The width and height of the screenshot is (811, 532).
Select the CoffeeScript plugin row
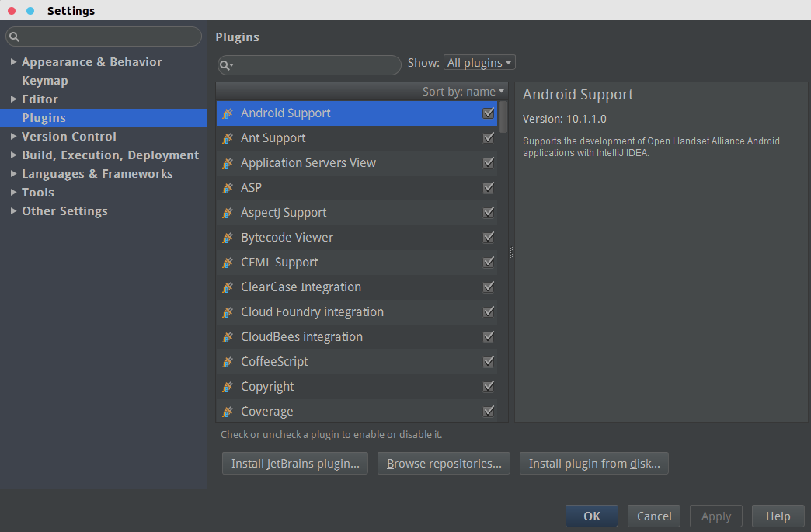(x=357, y=361)
